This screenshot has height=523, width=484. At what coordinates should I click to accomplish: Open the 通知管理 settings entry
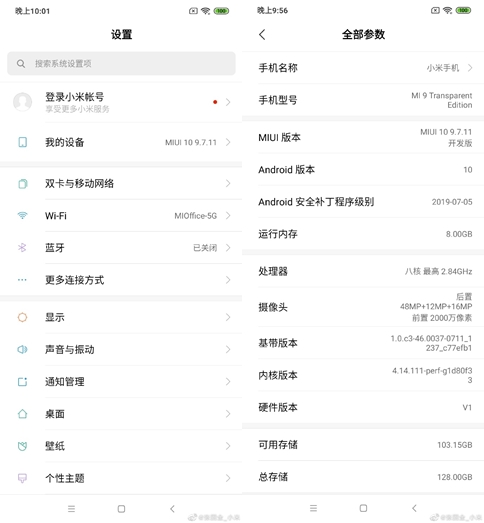pyautogui.click(x=121, y=382)
